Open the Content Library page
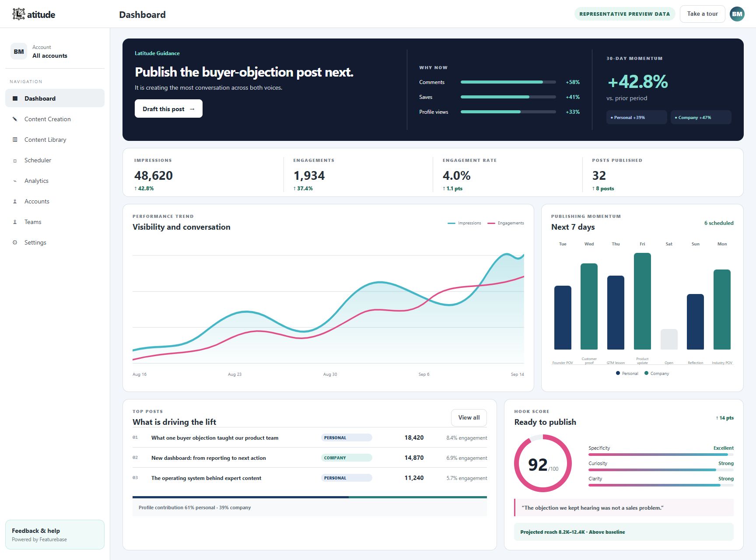 (55, 140)
